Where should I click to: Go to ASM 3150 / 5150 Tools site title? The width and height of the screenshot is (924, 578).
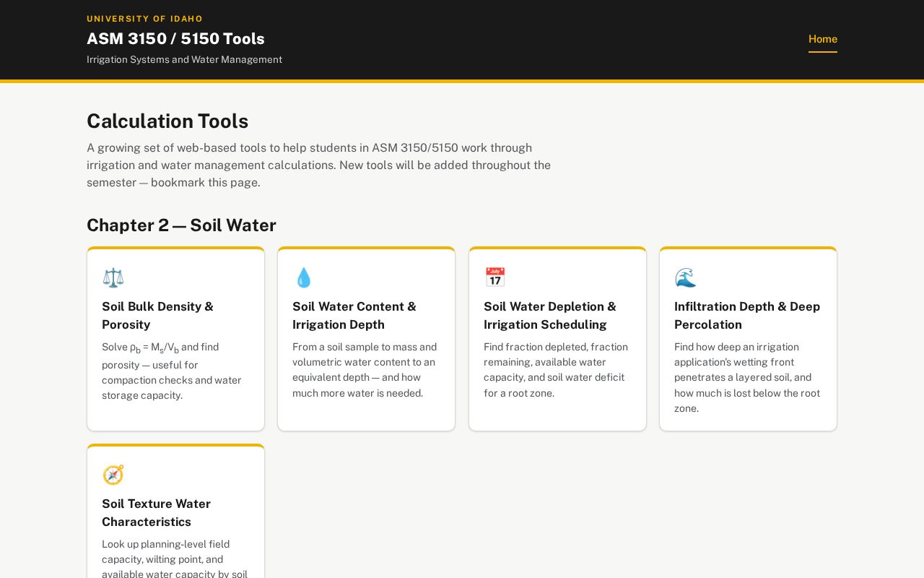click(x=175, y=39)
